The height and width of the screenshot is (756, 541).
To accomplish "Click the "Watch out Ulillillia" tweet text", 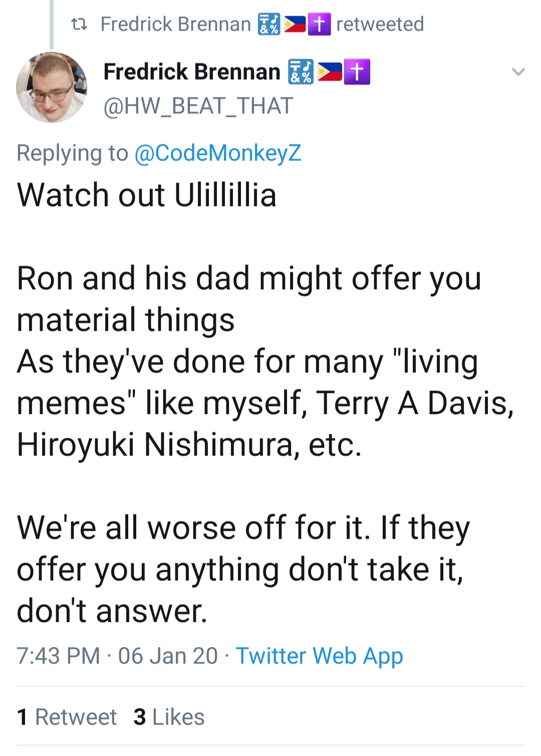I will (x=147, y=195).
